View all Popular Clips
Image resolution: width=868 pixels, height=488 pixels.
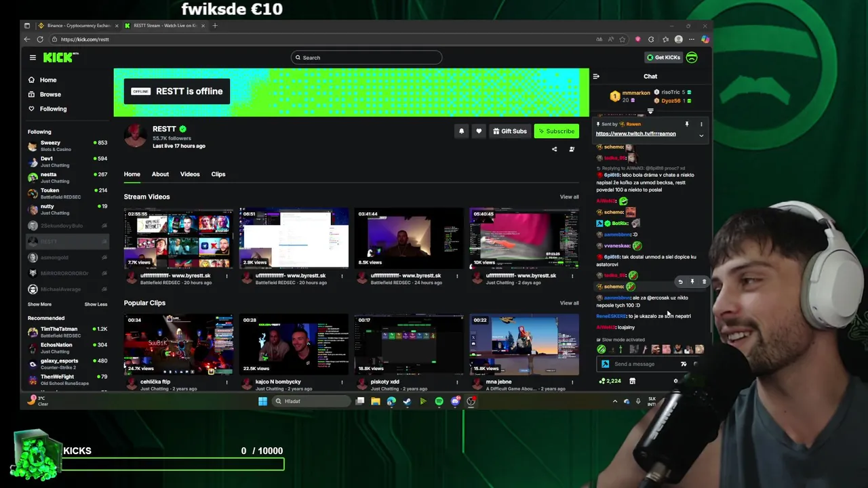click(569, 303)
